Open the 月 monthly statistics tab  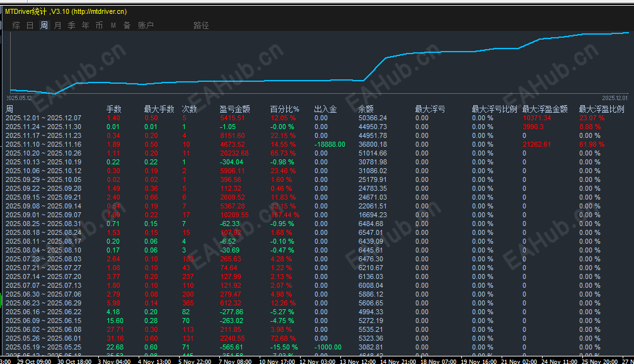(x=58, y=25)
